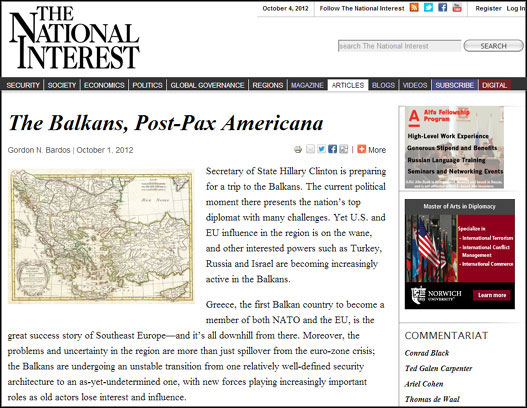The image size is (527, 408).
Task: Open the Register link
Action: [488, 8]
